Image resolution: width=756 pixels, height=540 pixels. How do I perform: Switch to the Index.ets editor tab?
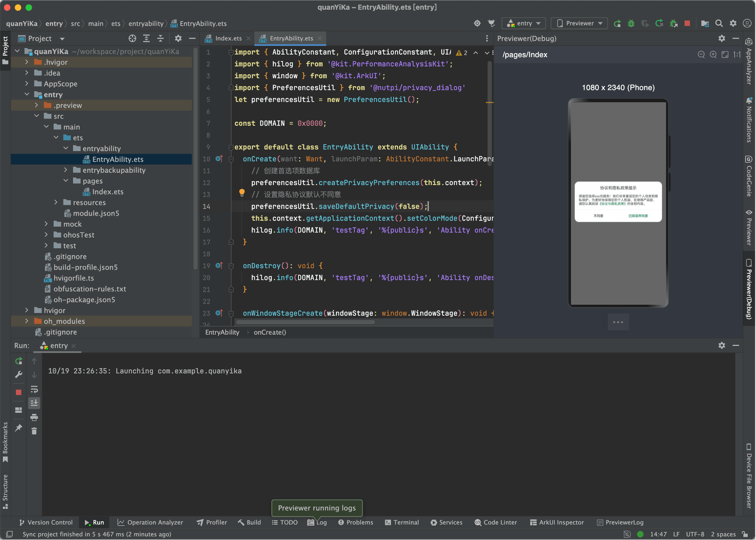(x=228, y=38)
